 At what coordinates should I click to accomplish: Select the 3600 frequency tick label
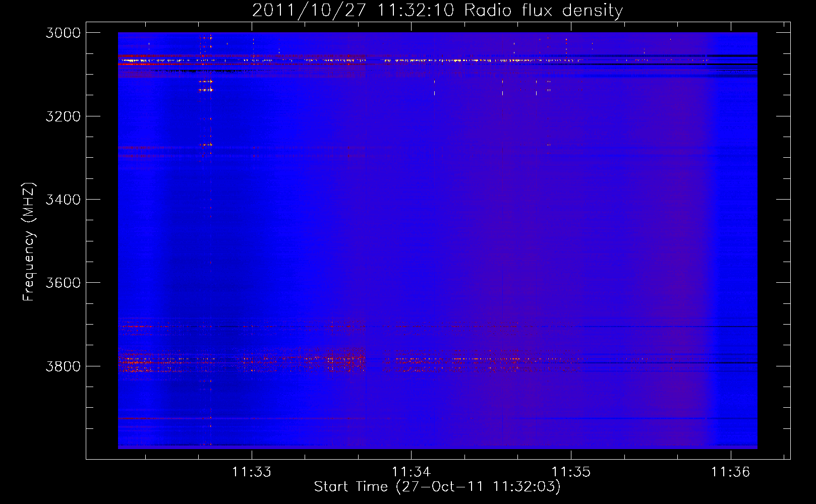pyautogui.click(x=63, y=283)
